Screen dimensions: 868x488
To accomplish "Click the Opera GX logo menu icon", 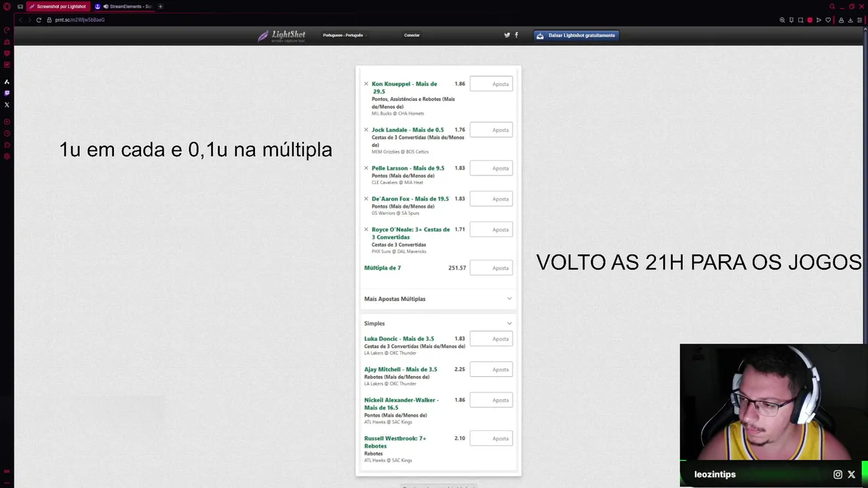I will (x=7, y=7).
